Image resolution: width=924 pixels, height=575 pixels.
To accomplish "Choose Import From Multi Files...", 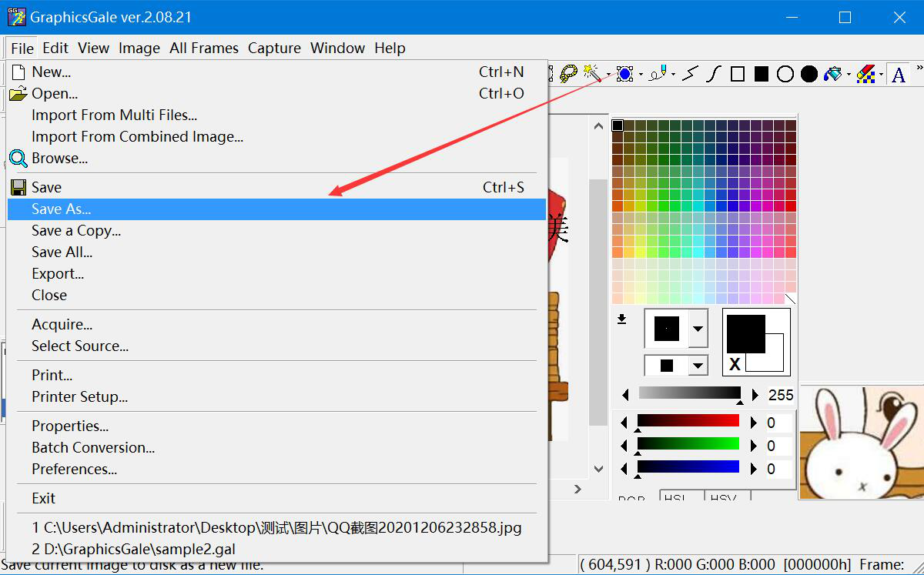I will pyautogui.click(x=277, y=115).
